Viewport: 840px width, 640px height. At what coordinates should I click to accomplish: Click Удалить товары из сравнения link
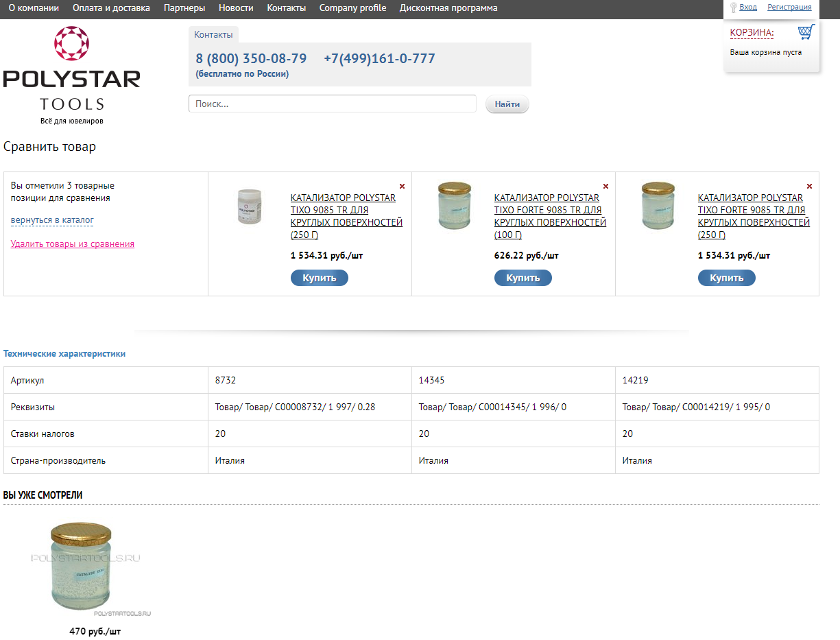73,244
